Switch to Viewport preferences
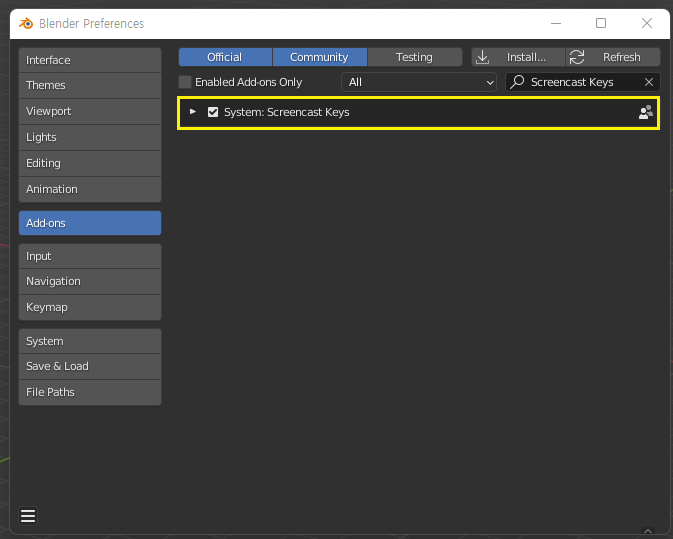Screen dimensions: 673x539 90,112
